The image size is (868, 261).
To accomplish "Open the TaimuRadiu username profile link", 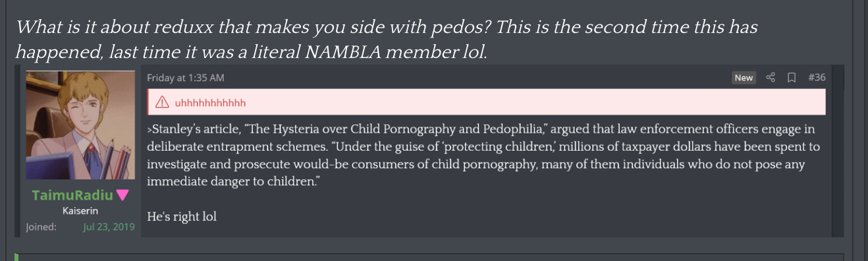I will tap(72, 195).
